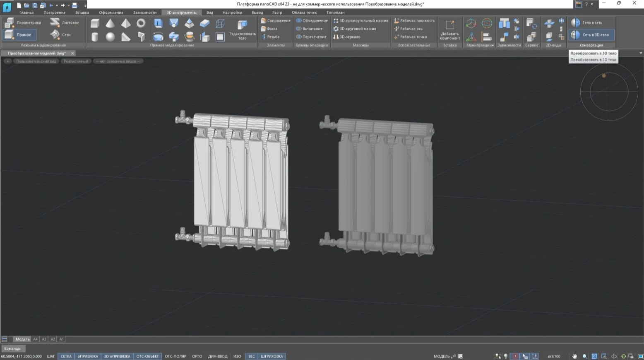Image resolution: width=644 pixels, height=360 pixels.
Task: Open the Построение ribbon tab
Action: tap(55, 12)
